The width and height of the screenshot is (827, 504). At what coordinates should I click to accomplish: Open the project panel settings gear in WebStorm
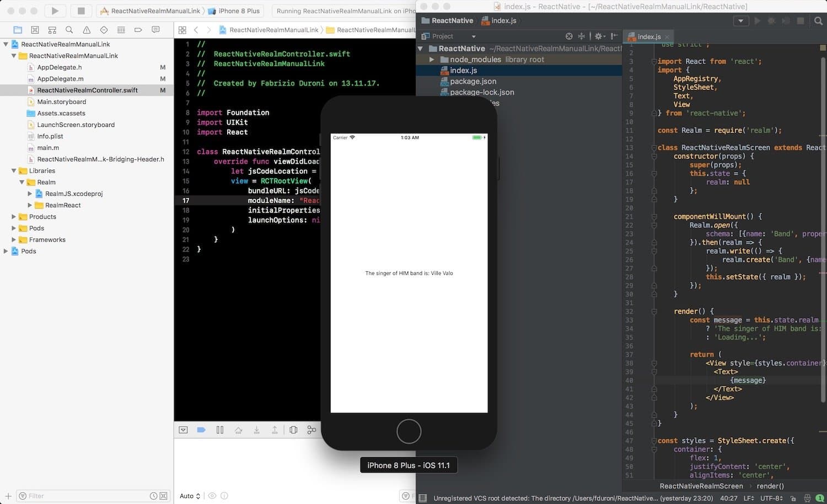click(x=599, y=36)
